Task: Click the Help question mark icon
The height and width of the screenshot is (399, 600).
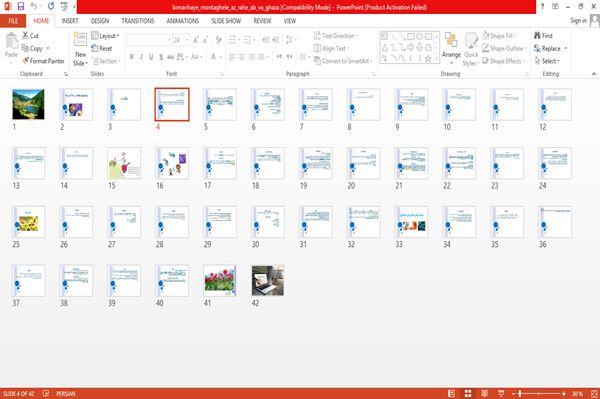Action: pos(542,7)
